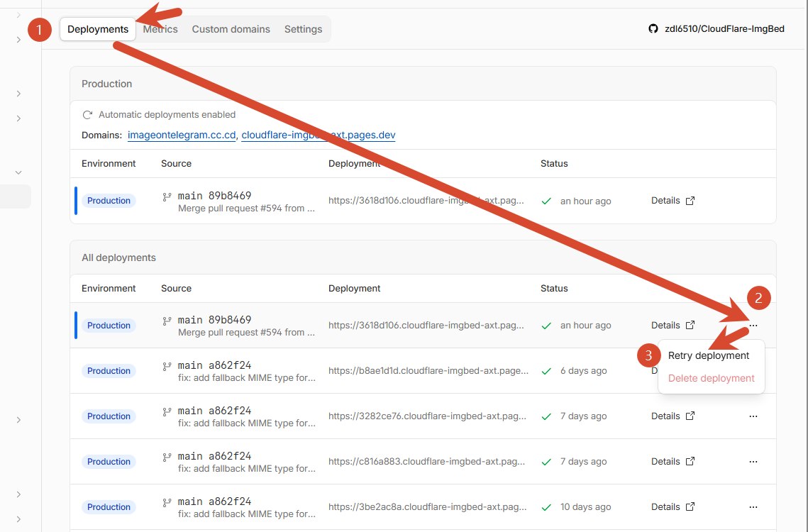Click Details for the 7 days ago c816a883 deployment
This screenshot has width=808, height=532.
coord(665,461)
